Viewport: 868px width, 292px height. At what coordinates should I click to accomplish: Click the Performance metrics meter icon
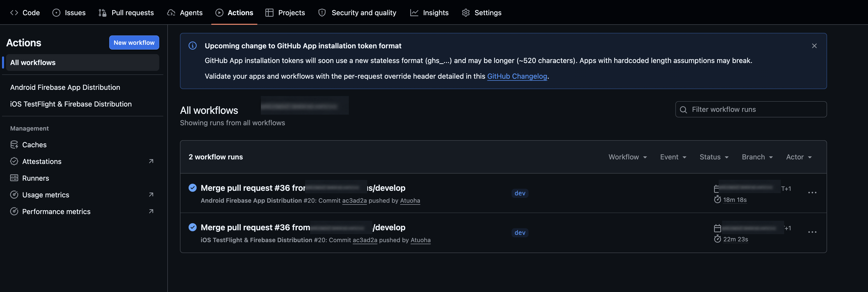[14, 212]
